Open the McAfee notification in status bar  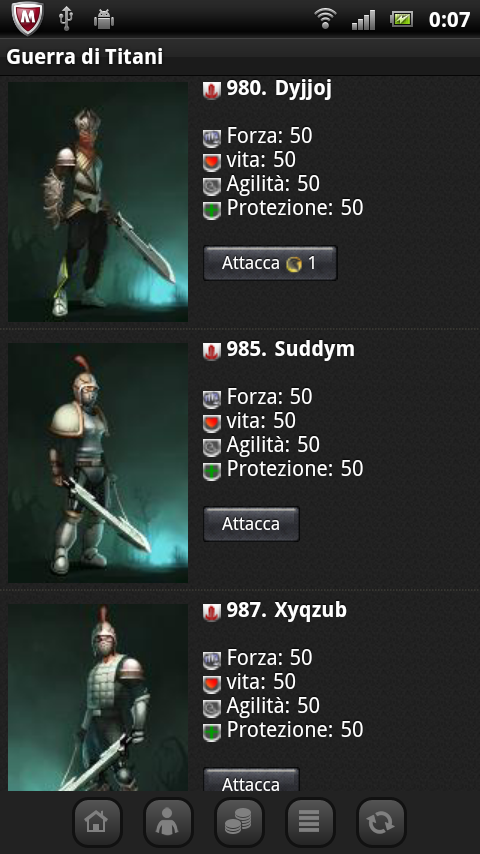[27, 19]
